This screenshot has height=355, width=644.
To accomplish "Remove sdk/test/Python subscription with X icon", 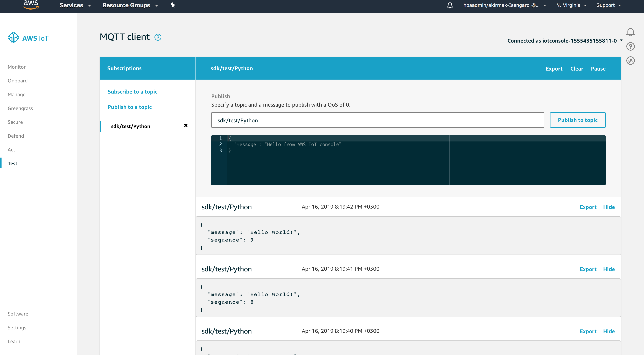I will tap(186, 125).
